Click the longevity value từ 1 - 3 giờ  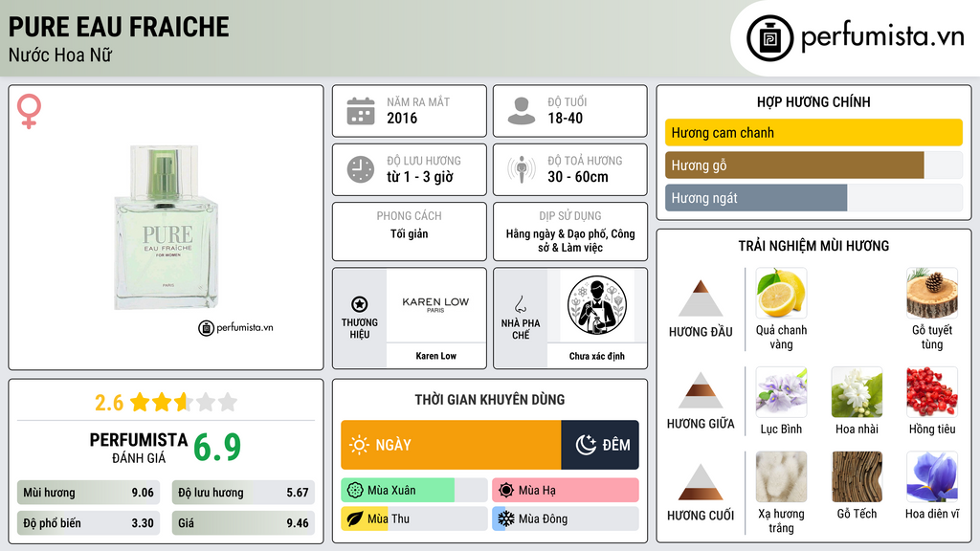coord(420,177)
